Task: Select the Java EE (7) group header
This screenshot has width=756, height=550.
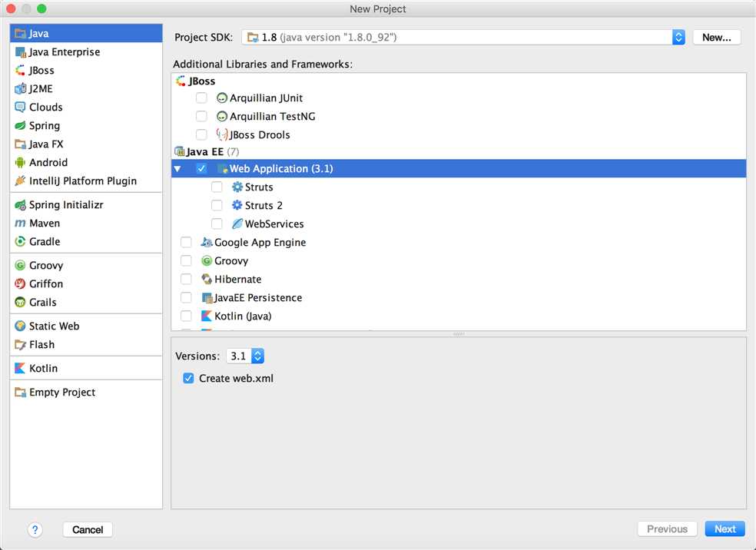Action: click(x=207, y=152)
